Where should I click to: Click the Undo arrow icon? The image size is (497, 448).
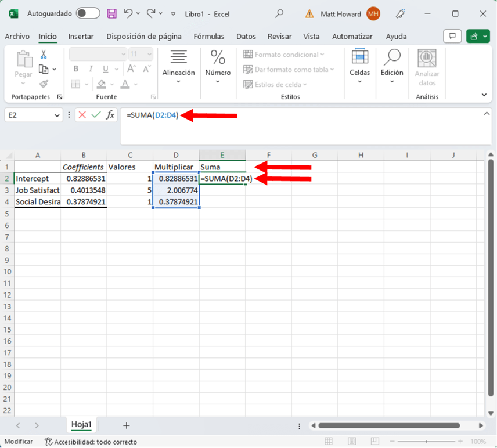[x=128, y=13]
